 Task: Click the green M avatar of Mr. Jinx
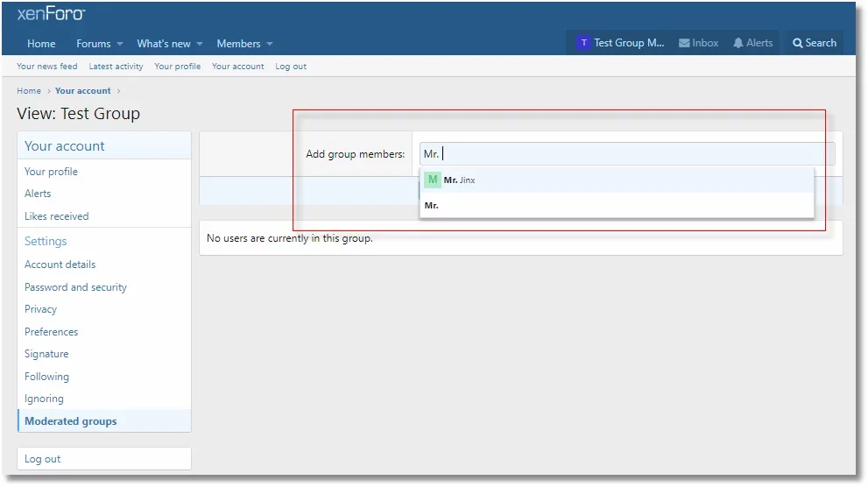[433, 180]
